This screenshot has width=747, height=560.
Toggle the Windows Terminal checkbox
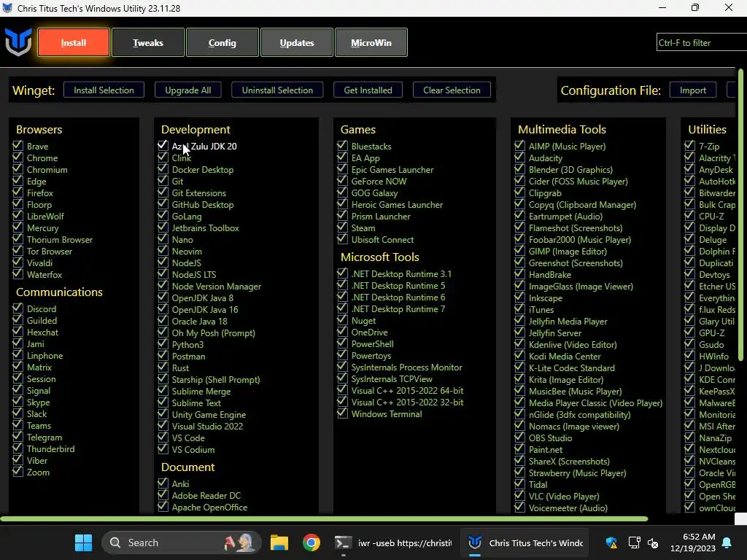pyautogui.click(x=342, y=413)
